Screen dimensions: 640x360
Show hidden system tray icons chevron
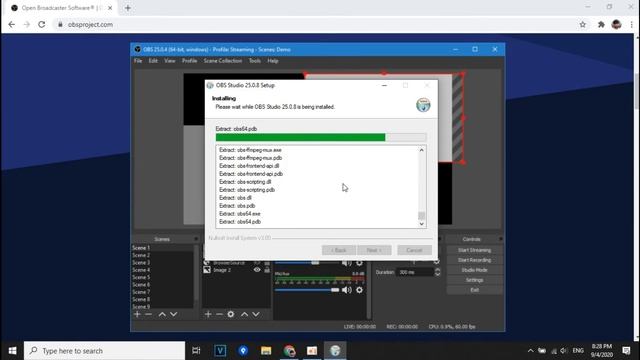530,351
